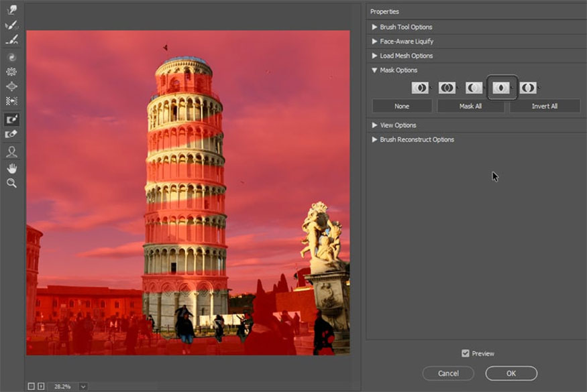Click the Replace Selection mask option

coord(420,88)
